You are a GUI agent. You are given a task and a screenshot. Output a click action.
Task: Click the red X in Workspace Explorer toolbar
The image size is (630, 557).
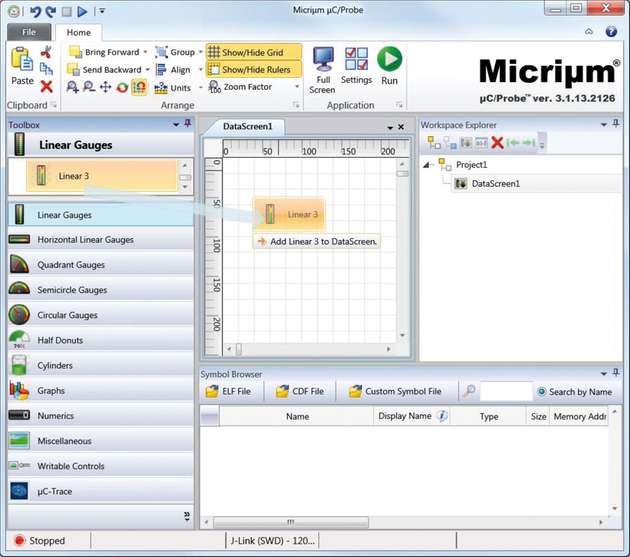497,142
